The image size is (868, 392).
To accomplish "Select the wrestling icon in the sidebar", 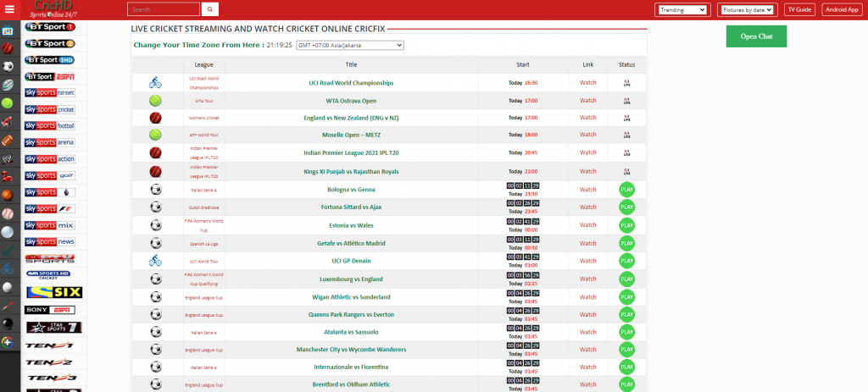I will click(x=8, y=158).
